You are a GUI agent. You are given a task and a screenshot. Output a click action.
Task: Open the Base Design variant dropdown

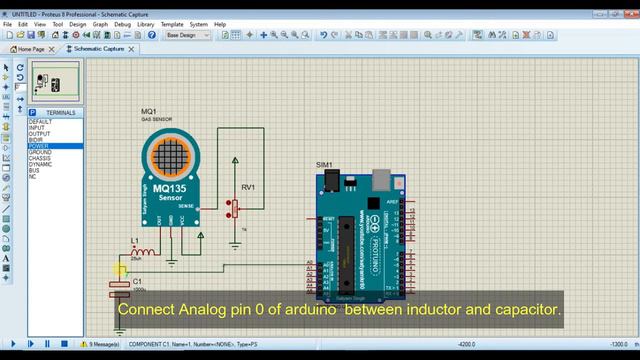pyautogui.click(x=188, y=36)
